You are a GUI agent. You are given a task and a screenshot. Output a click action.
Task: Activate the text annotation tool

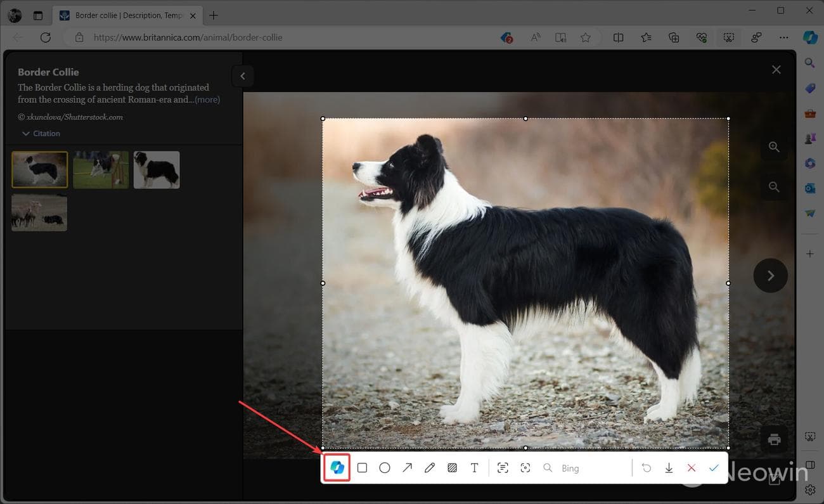pyautogui.click(x=474, y=468)
